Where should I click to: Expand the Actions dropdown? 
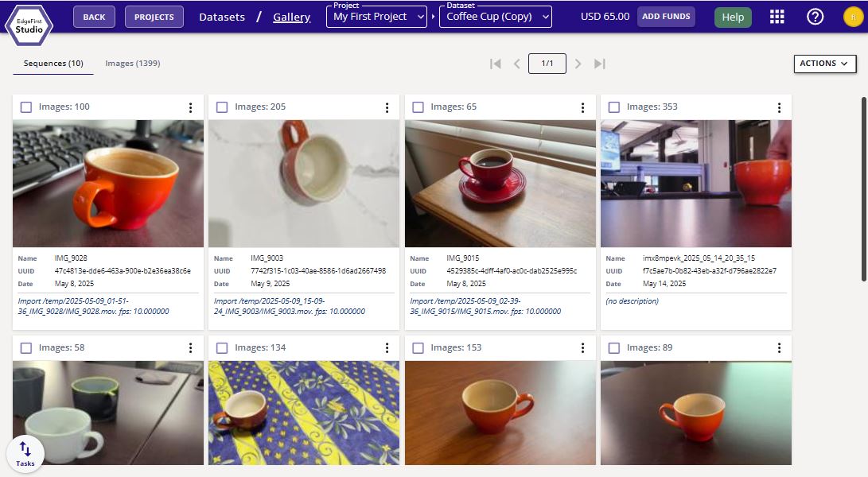[824, 64]
